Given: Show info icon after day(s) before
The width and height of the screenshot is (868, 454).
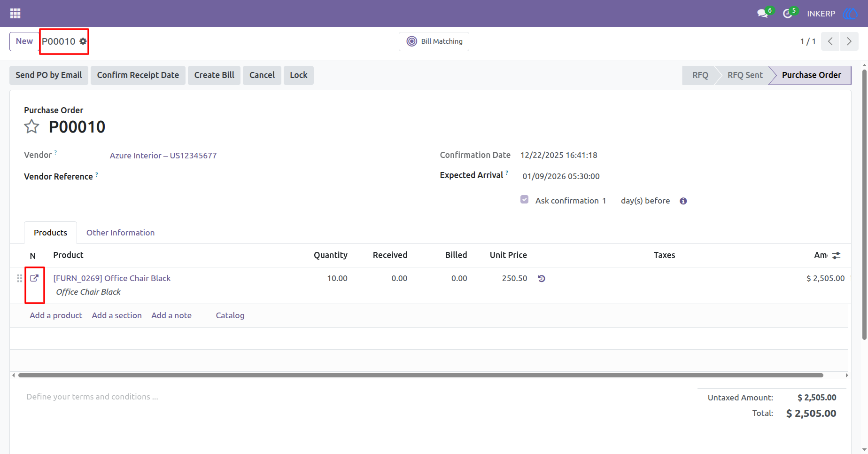Looking at the screenshot, I should point(683,201).
